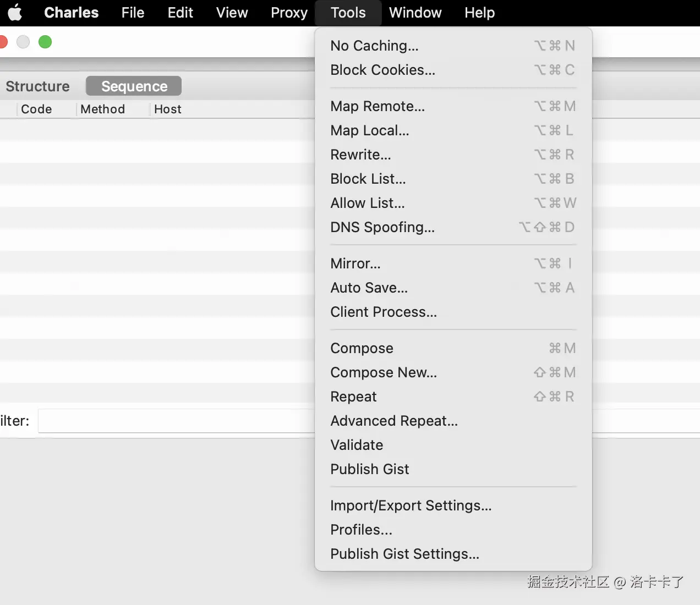The width and height of the screenshot is (700, 605).
Task: Choose Validate menu item
Action: (x=453, y=445)
